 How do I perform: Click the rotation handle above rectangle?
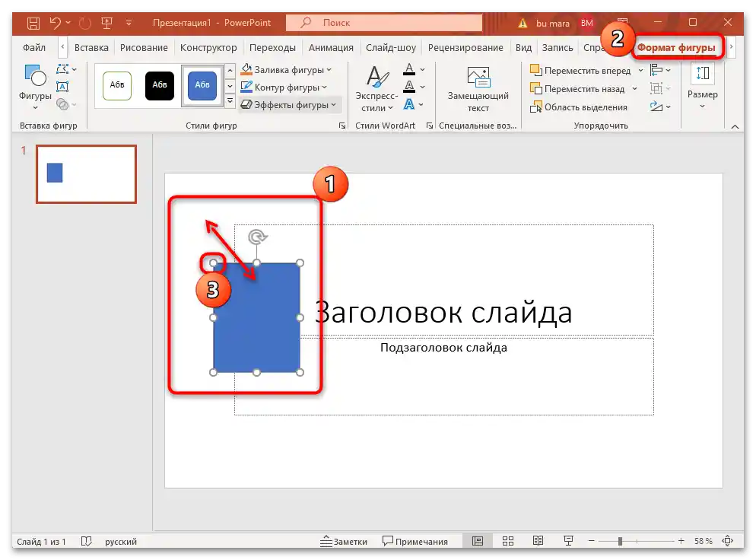click(x=257, y=237)
